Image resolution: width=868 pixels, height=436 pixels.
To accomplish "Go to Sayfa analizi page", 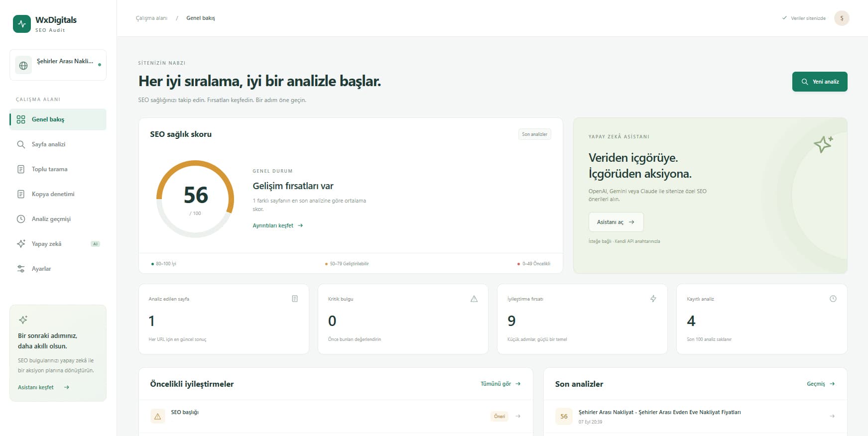I will click(x=58, y=144).
